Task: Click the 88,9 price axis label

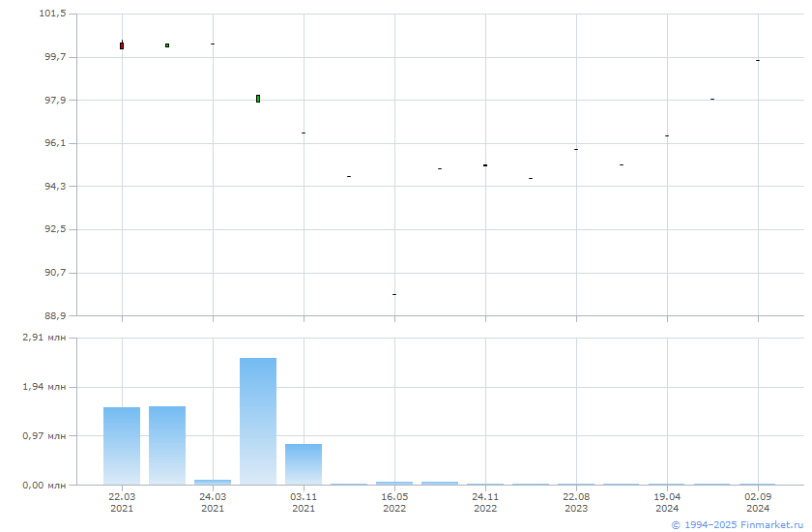Action: [55, 315]
